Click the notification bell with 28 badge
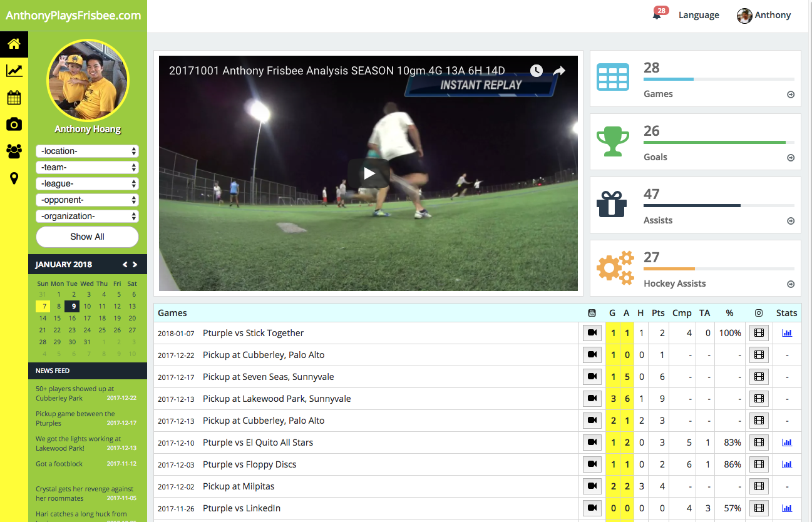Screen dimensions: 812x522 tap(657, 15)
